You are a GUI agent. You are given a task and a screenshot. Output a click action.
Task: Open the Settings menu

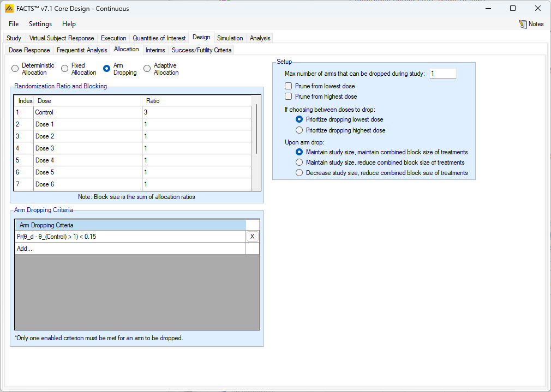(x=40, y=24)
